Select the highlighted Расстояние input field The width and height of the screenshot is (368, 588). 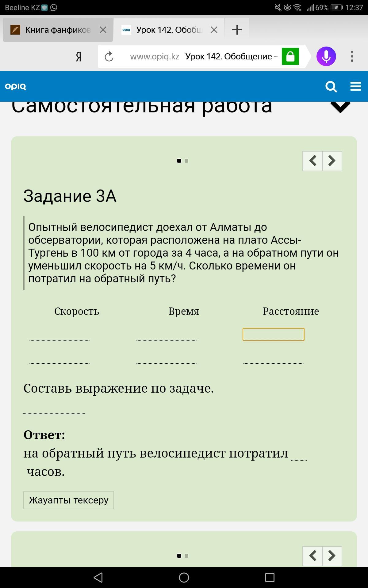(x=274, y=334)
